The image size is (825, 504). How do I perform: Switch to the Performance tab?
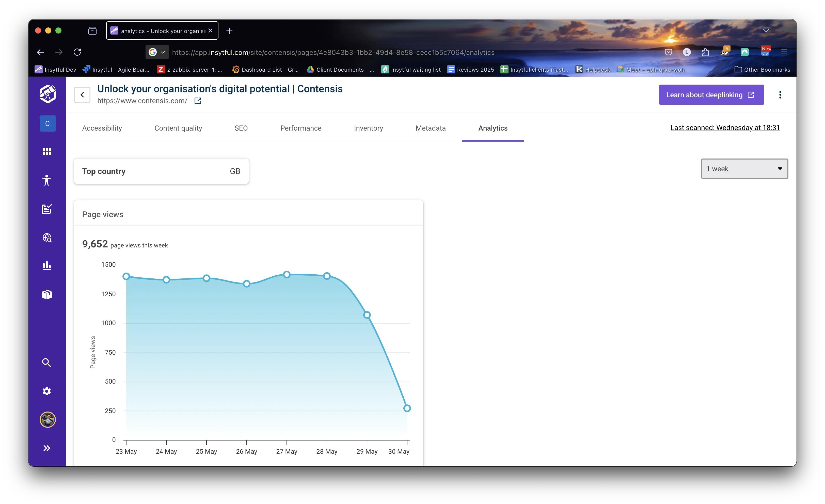[301, 128]
